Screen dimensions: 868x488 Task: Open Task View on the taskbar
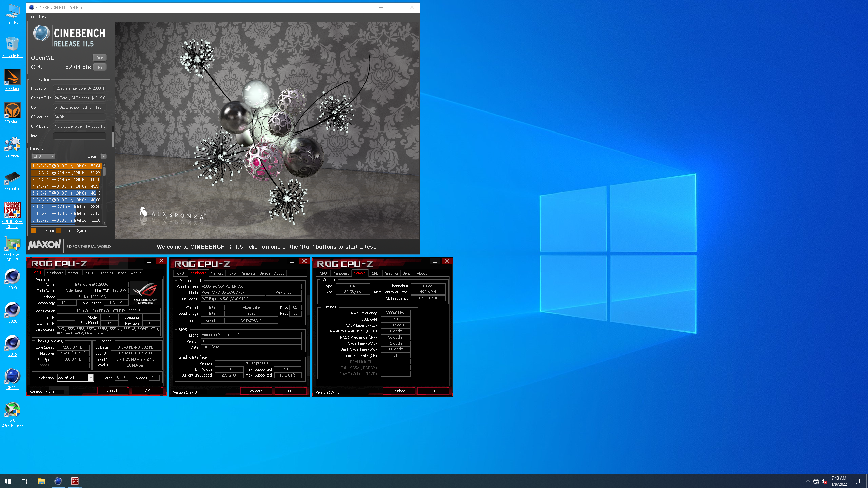(x=24, y=481)
